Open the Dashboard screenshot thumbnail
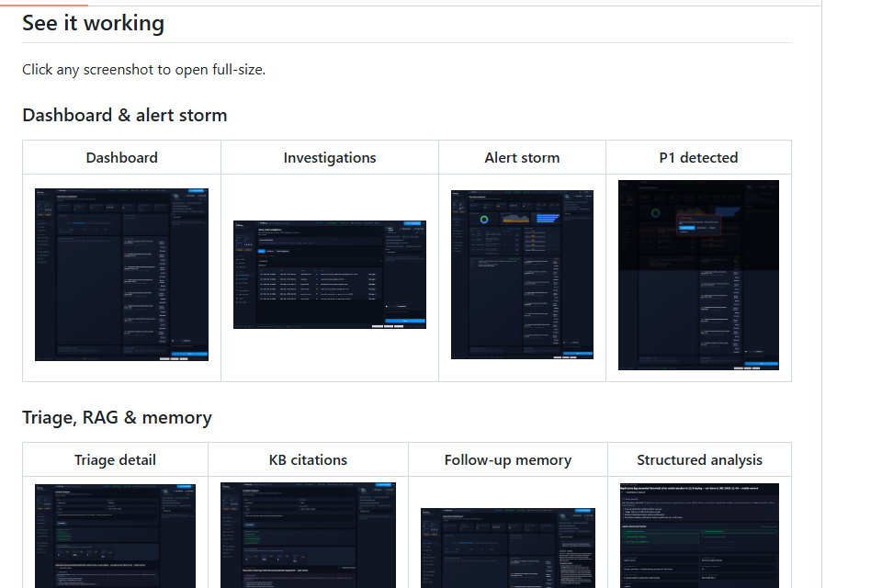The height and width of the screenshot is (588, 882). point(121,275)
